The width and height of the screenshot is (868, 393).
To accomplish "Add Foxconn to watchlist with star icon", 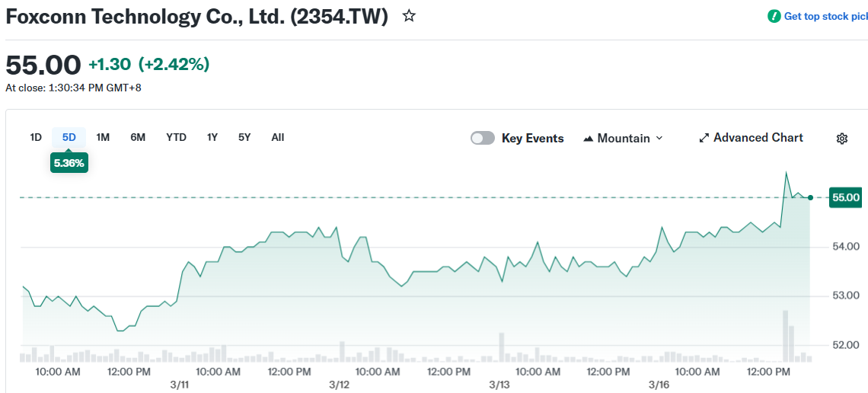I will click(x=409, y=16).
